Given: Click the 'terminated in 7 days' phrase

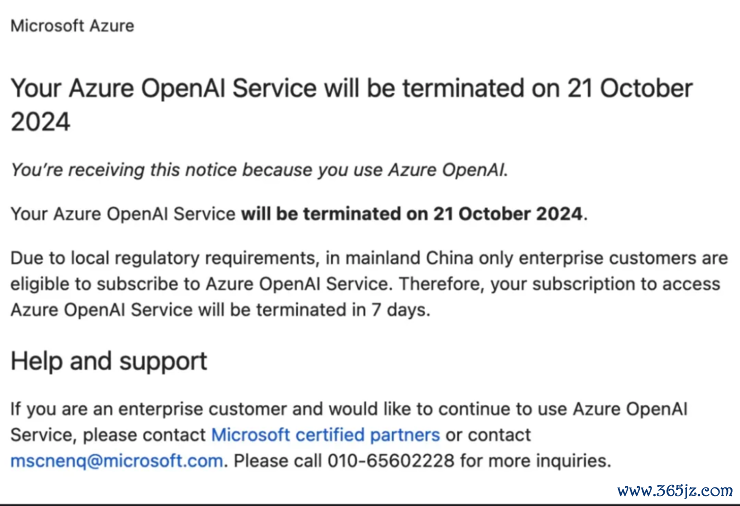Looking at the screenshot, I should point(343,310).
